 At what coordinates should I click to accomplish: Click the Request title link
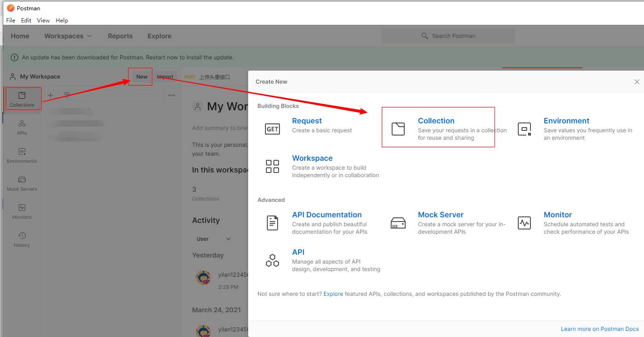pyautogui.click(x=307, y=121)
